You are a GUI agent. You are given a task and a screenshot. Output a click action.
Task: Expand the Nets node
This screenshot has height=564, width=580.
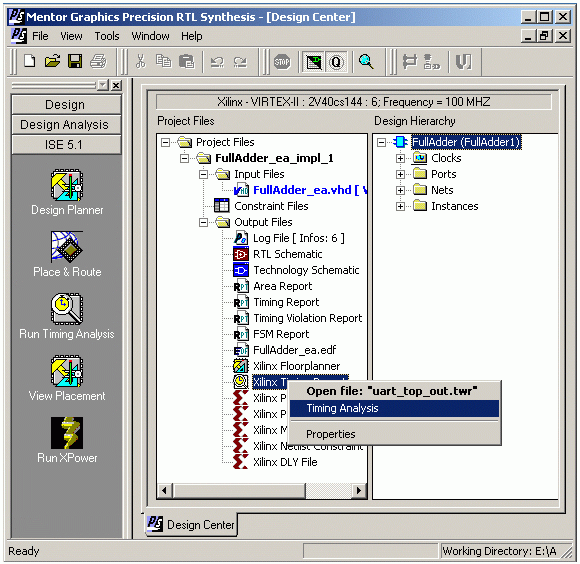[400, 190]
